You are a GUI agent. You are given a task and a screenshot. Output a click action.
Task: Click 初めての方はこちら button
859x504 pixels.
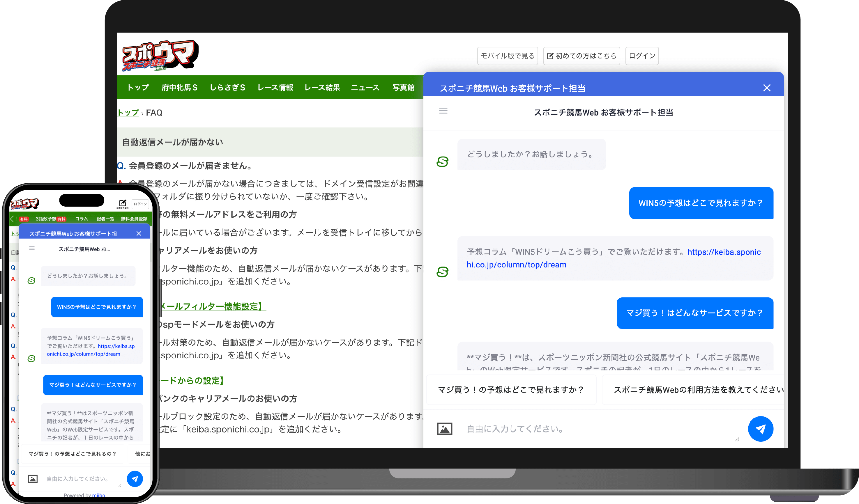(x=581, y=56)
